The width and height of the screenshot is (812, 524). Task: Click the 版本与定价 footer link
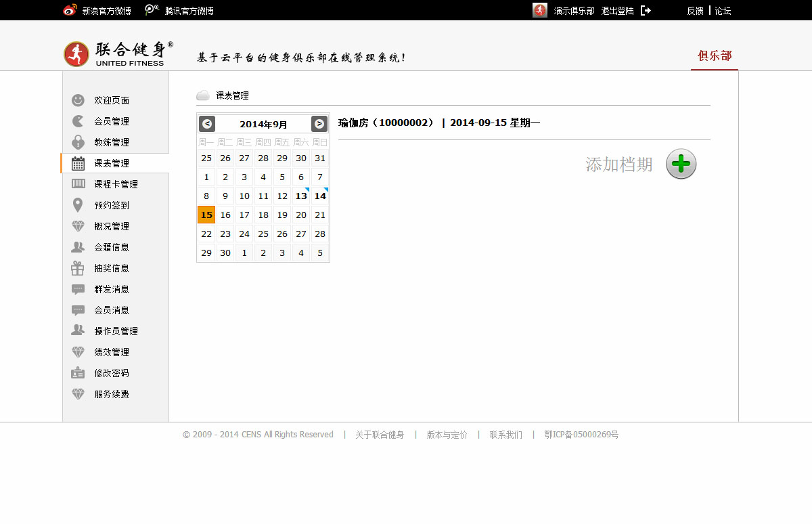tap(447, 435)
